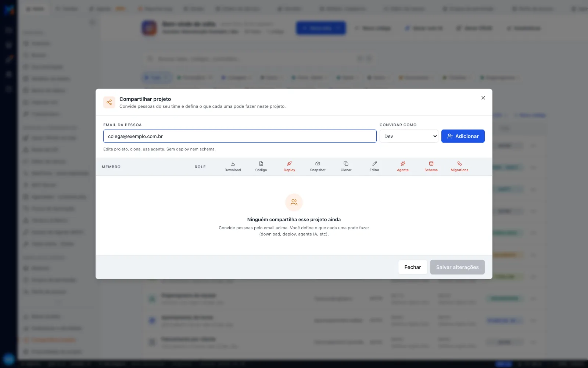This screenshot has width=588, height=368.
Task: Click the Migrations column icon
Action: tap(459, 164)
